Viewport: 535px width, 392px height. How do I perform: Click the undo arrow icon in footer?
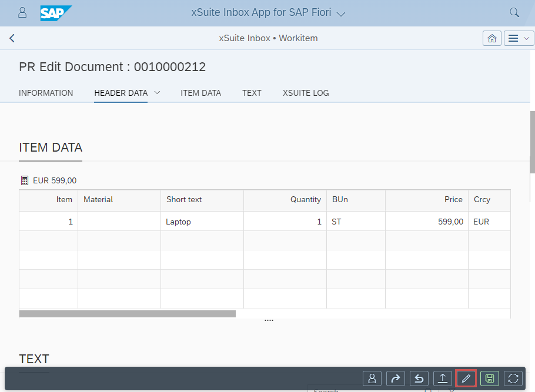(419, 379)
